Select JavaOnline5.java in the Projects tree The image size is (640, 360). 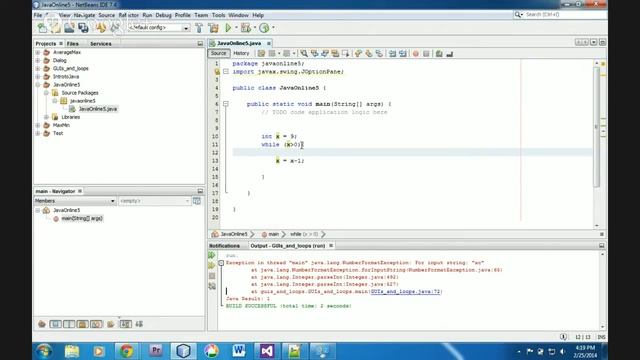point(98,109)
